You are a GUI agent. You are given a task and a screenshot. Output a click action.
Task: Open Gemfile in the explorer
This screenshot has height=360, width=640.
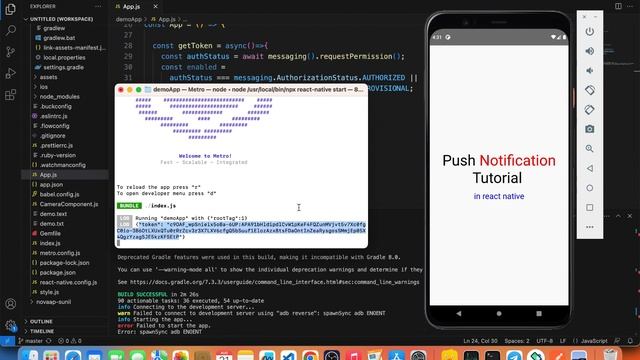pyautogui.click(x=50, y=233)
